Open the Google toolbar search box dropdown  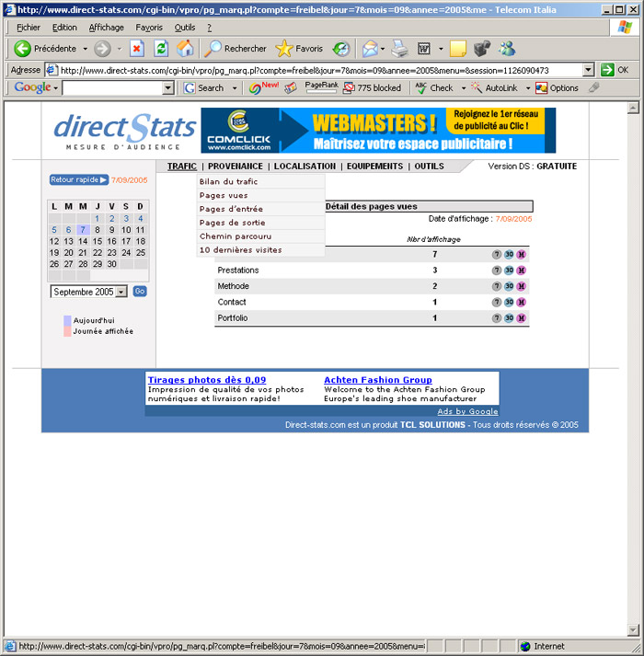[x=167, y=88]
